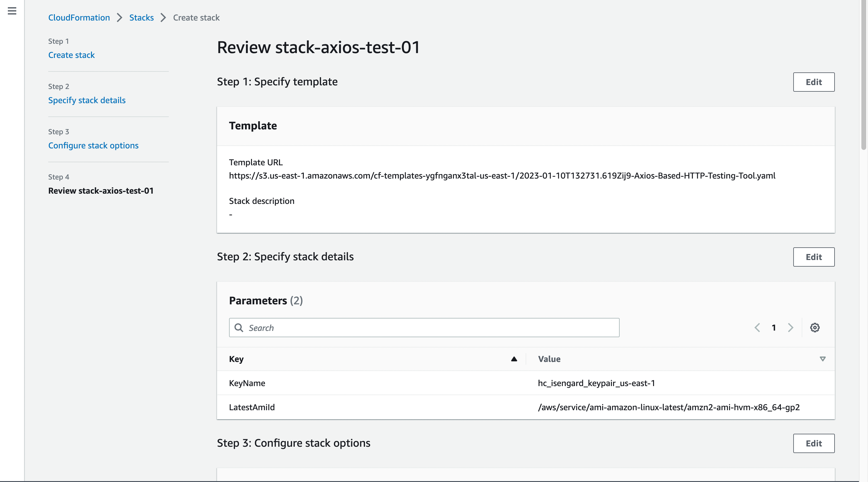Click the parameters Search field

(424, 328)
